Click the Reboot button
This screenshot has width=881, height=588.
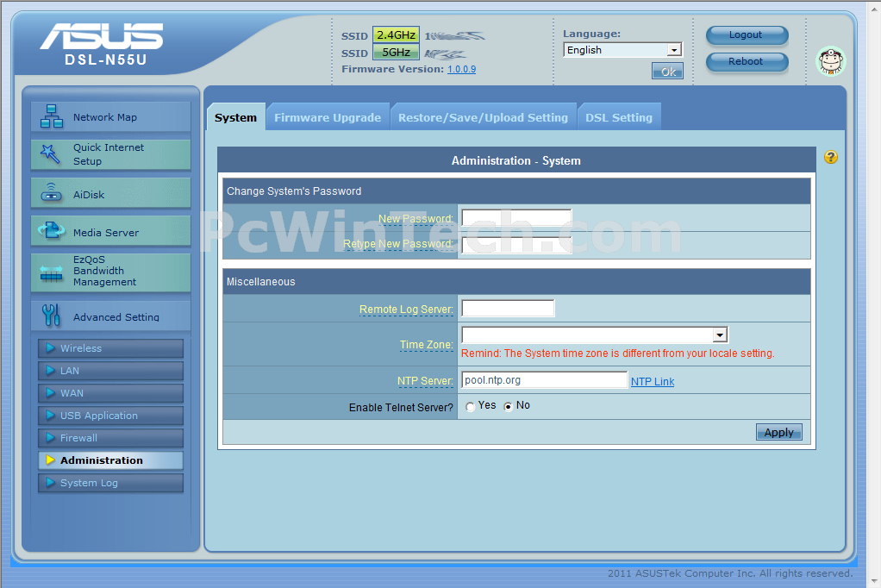(x=747, y=62)
